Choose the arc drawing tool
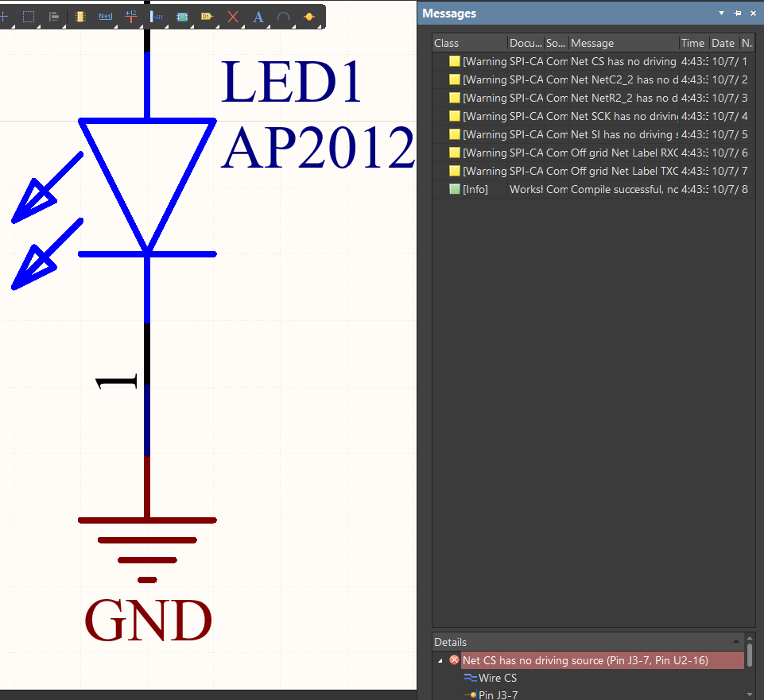 [283, 17]
